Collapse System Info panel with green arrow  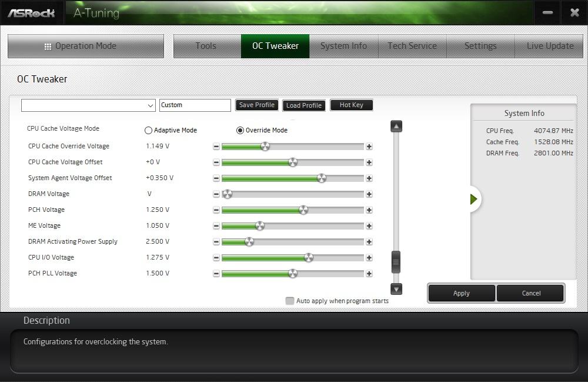tap(473, 199)
